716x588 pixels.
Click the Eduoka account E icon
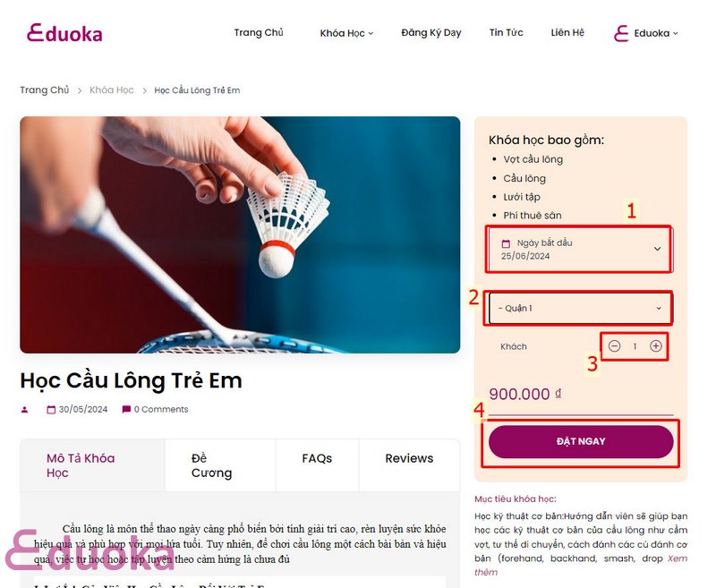pyautogui.click(x=621, y=33)
